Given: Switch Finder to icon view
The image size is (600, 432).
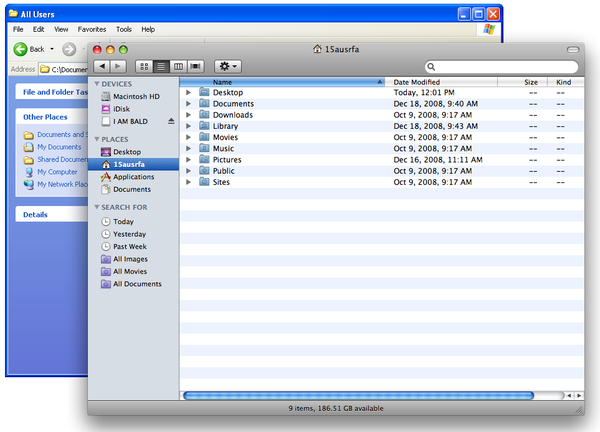Looking at the screenshot, I should [144, 66].
